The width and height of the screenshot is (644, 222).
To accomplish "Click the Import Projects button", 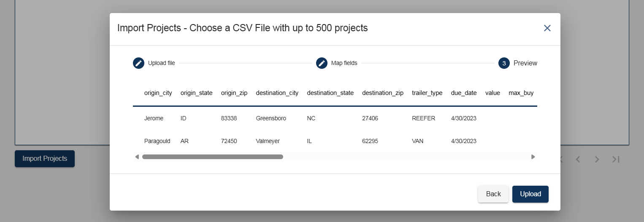I will tap(45, 159).
